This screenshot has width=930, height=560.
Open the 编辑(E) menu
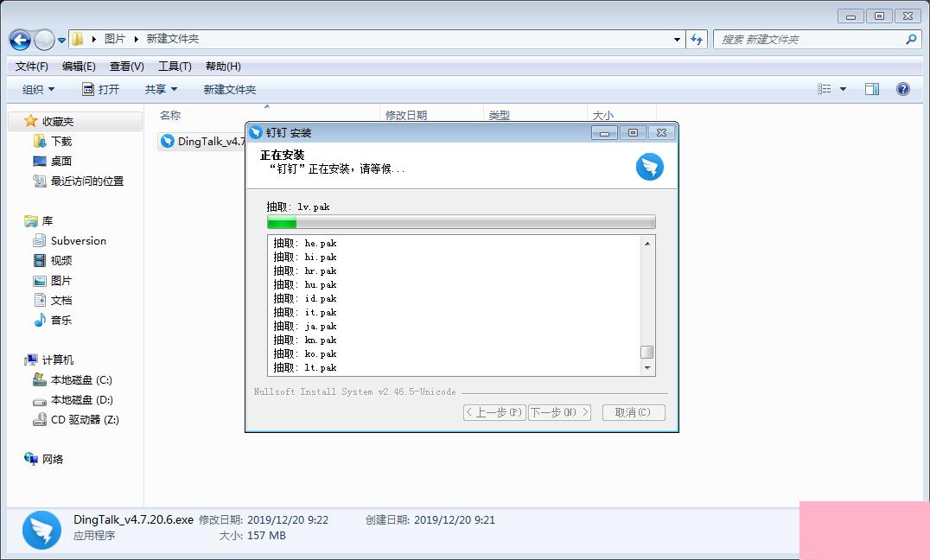click(x=79, y=67)
